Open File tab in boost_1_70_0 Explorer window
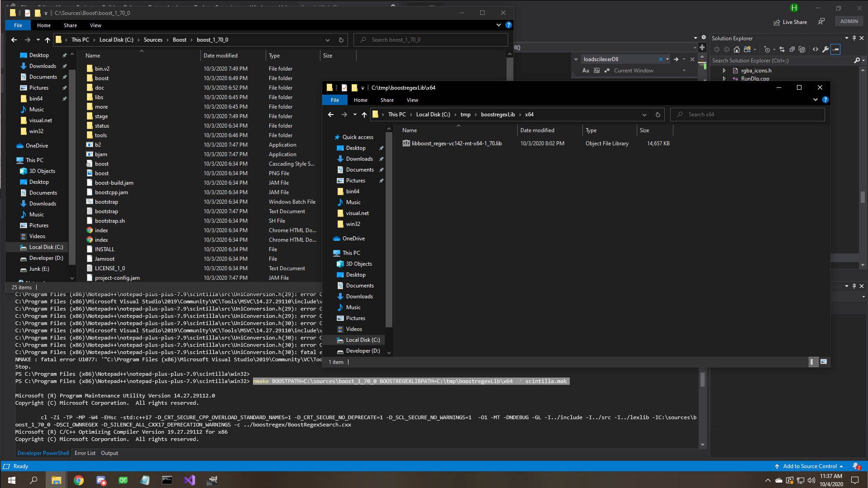Screen dimensions: 868x488 click(18, 25)
